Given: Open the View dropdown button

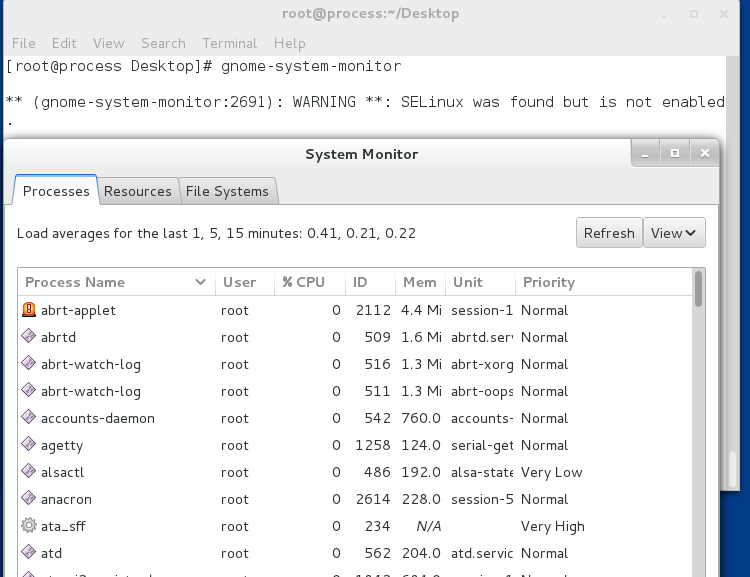Looking at the screenshot, I should click(674, 233).
